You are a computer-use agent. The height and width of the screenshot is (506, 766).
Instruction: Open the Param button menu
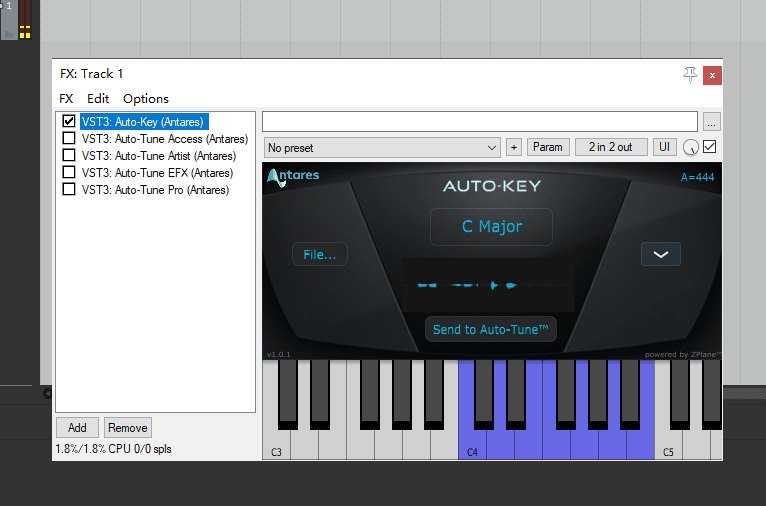click(548, 147)
